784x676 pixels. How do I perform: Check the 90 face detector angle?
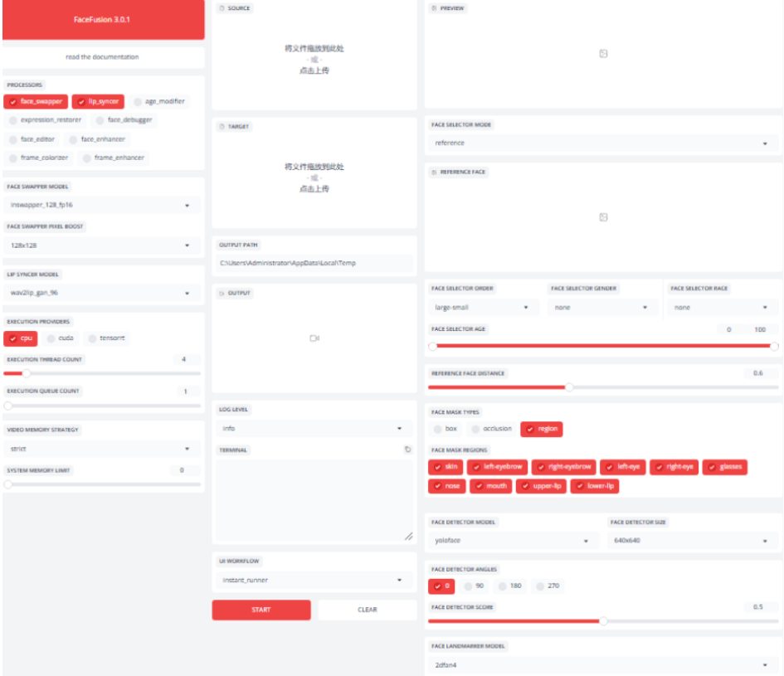474,586
